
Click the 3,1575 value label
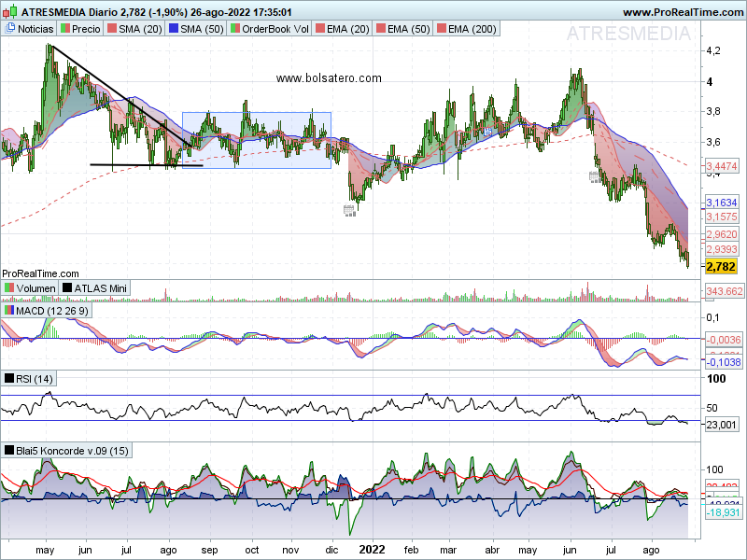click(x=721, y=217)
